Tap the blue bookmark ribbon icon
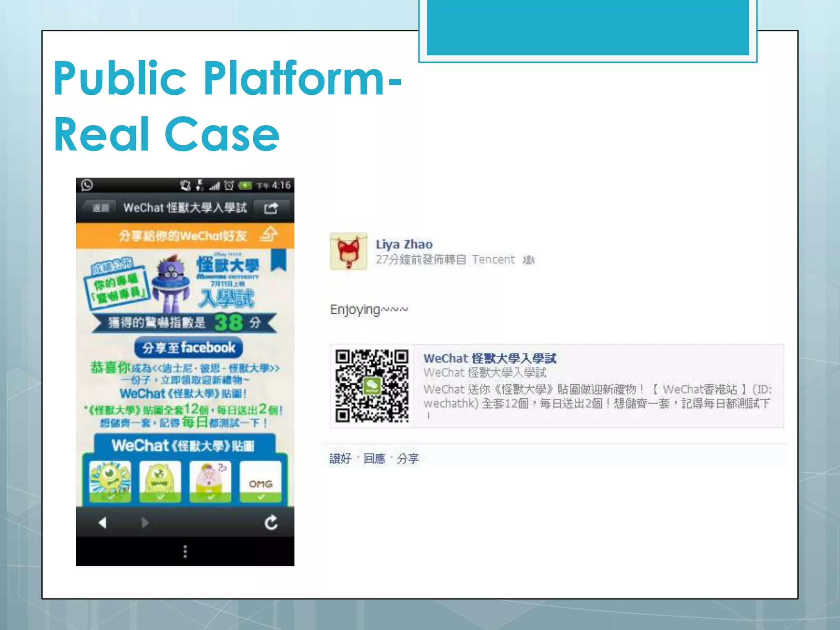Image resolution: width=840 pixels, height=630 pixels. [279, 260]
